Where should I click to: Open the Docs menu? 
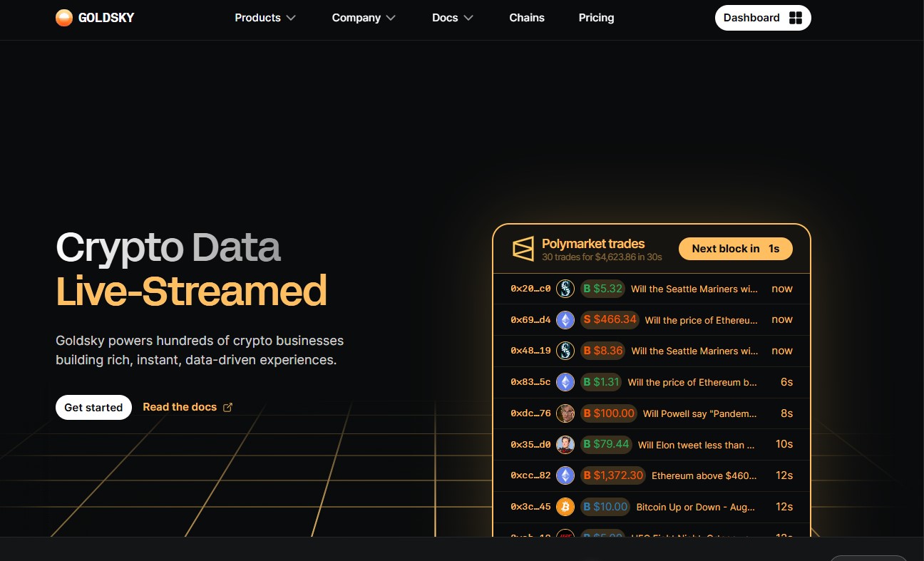coord(453,18)
